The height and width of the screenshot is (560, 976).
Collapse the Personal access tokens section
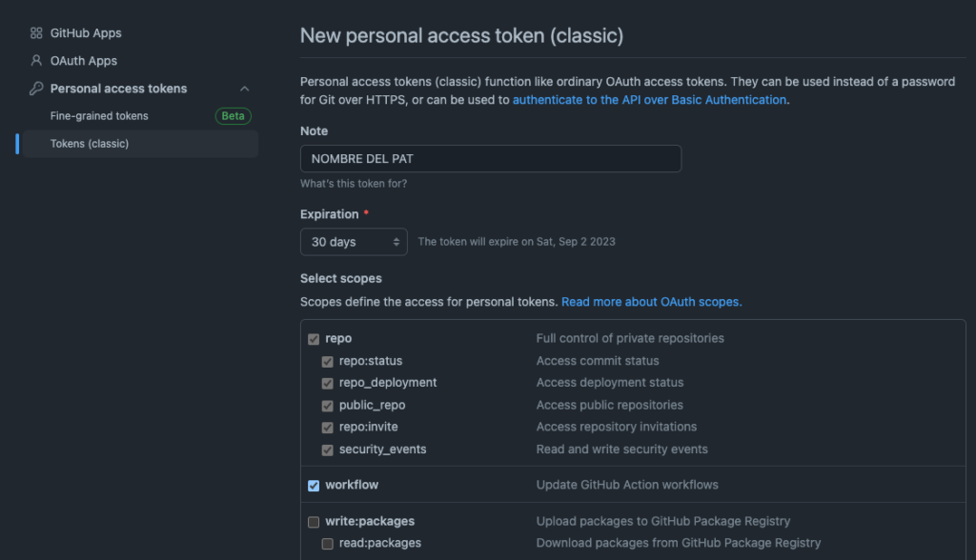click(245, 89)
